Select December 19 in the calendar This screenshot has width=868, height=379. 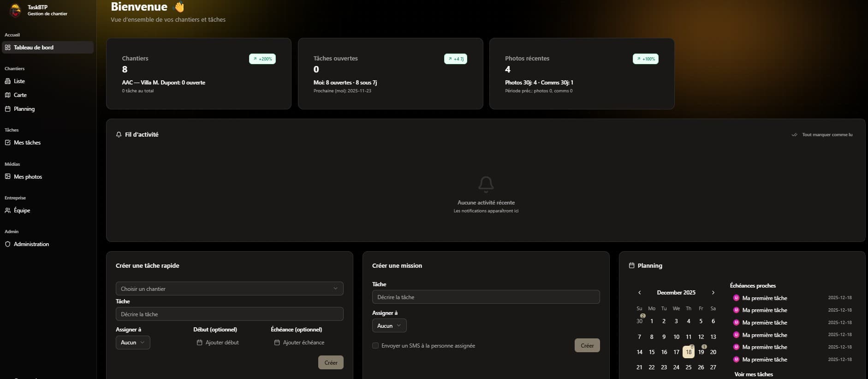pos(701,352)
